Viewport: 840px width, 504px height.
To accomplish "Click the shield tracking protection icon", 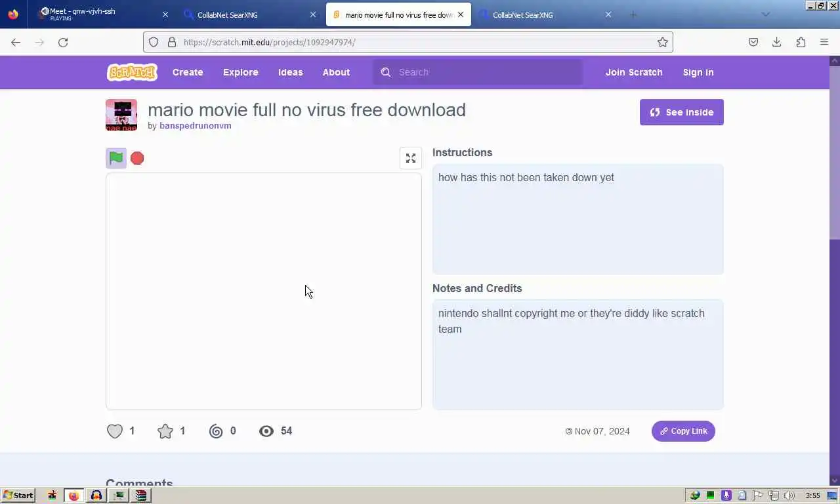I will point(154,42).
